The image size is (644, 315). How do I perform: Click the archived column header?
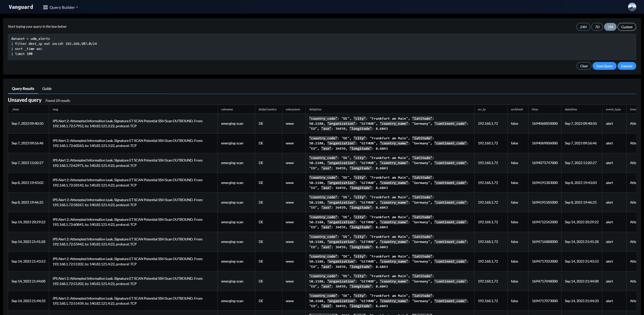point(517,109)
